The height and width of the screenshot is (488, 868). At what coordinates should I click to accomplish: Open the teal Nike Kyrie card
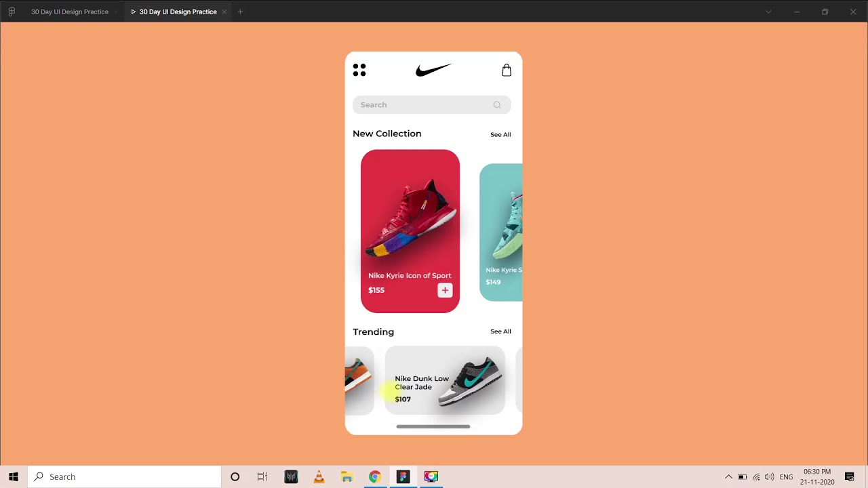click(501, 232)
